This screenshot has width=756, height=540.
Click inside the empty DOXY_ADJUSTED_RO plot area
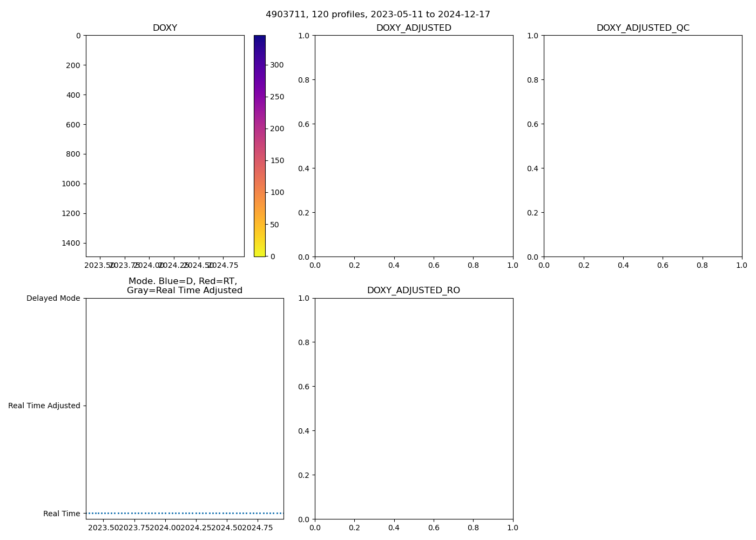click(414, 408)
